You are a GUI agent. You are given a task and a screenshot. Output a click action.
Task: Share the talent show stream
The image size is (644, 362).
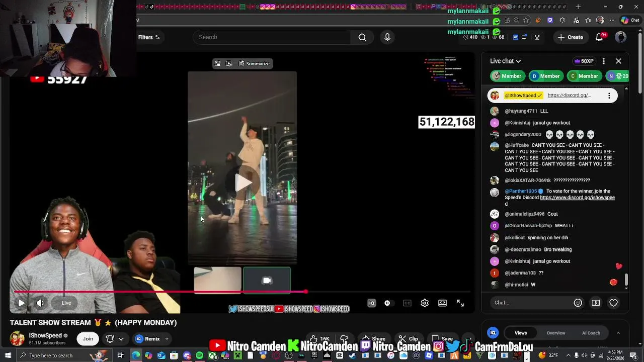pyautogui.click(x=374, y=339)
